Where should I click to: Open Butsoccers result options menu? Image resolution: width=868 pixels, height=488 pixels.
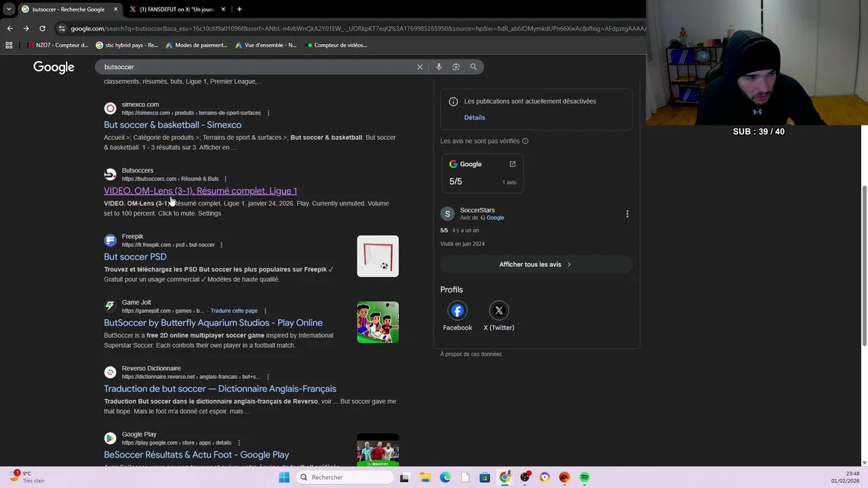click(x=226, y=179)
